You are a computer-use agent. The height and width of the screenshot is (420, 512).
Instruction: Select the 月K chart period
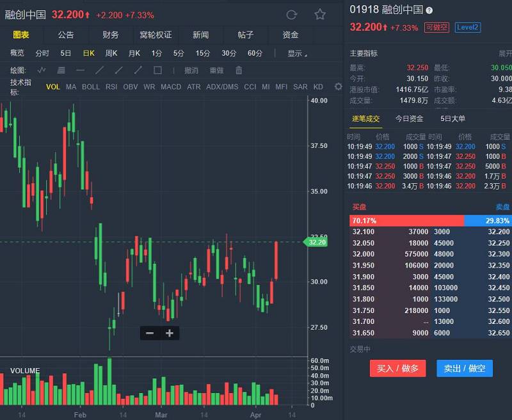134,53
